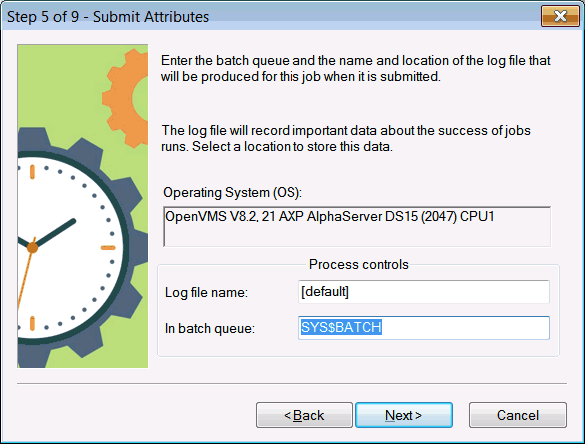Click the [default] log file value

(x=325, y=291)
